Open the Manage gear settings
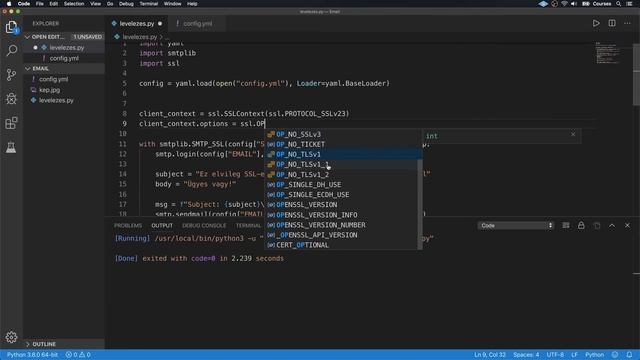This screenshot has height=360, width=640. coord(11,337)
